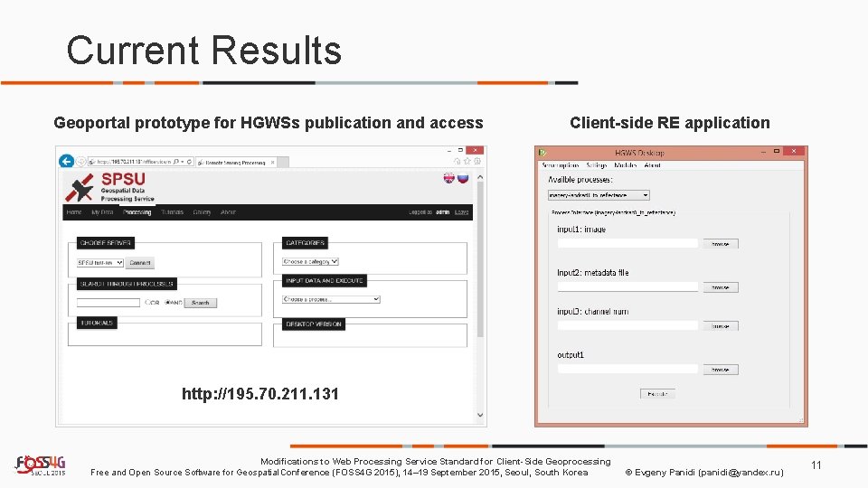Click the Logout link
The height and width of the screenshot is (488, 868).
(462, 212)
